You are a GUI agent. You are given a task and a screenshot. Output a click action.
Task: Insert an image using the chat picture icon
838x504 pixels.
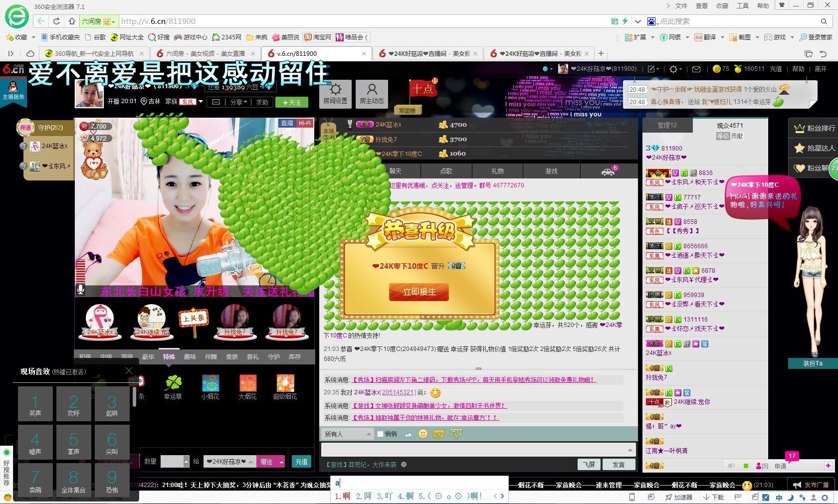coord(408,434)
